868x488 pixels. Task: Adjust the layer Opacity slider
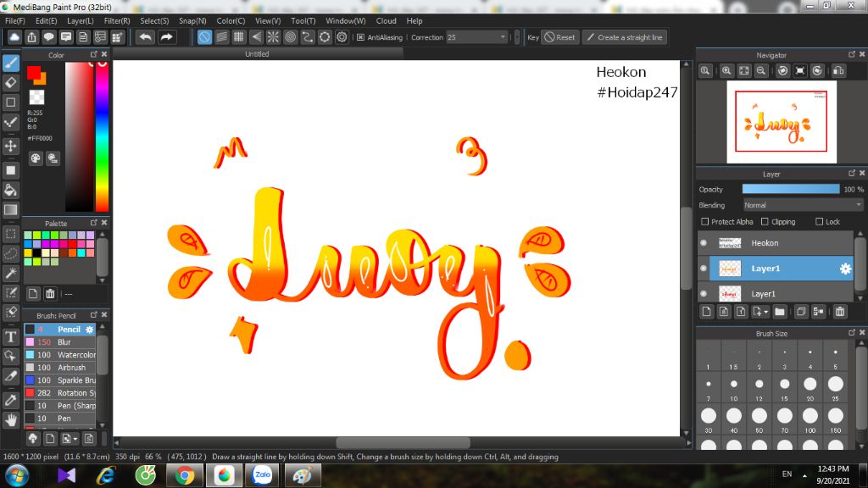[791, 189]
